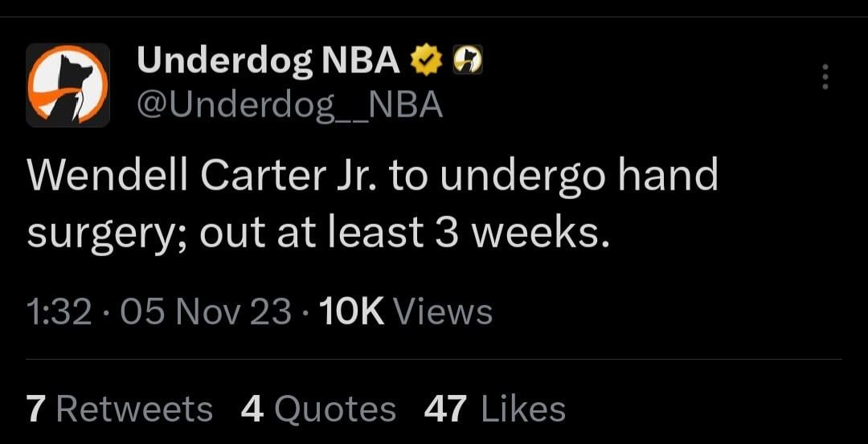This screenshot has height=444, width=868.
Task: Open the three-dot more options menu
Action: (823, 77)
